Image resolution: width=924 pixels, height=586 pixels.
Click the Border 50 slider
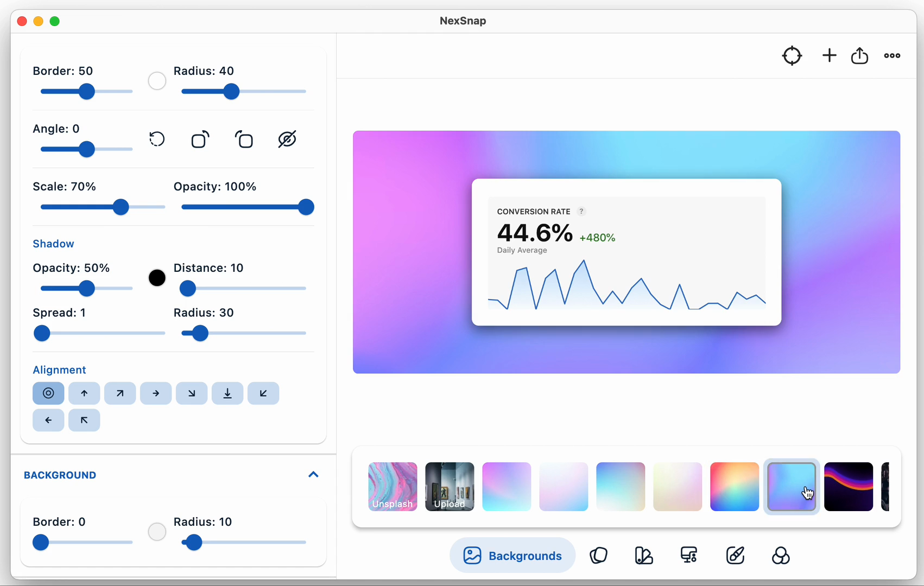click(86, 92)
